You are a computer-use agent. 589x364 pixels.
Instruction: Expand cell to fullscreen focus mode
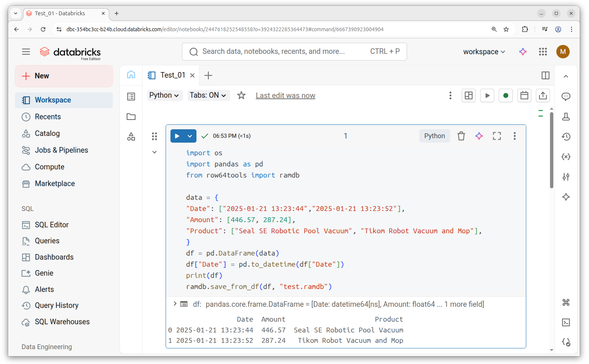click(x=497, y=136)
